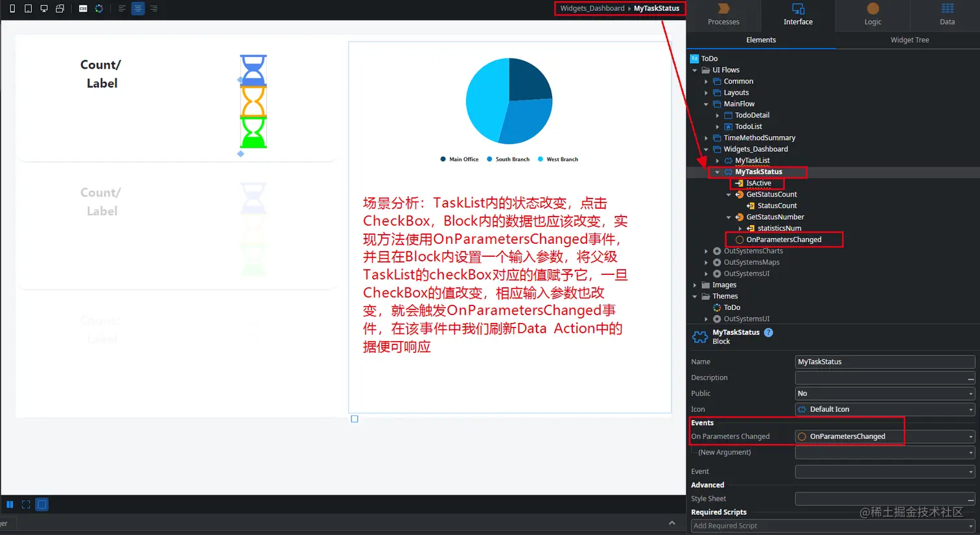Select the pie chart widget

509,101
